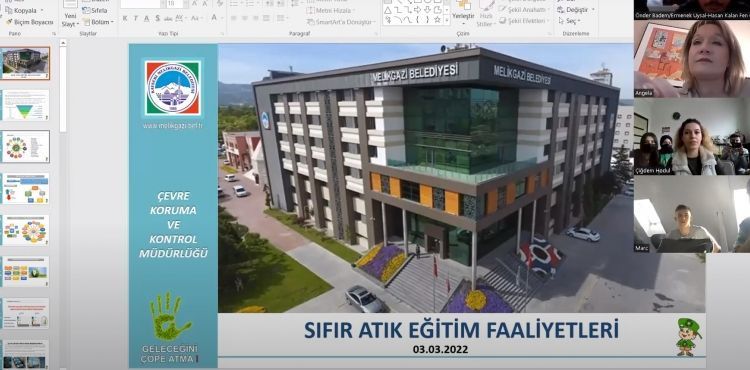Expand the shapes gallery more arrow
750x370 pixels.
(447, 20)
